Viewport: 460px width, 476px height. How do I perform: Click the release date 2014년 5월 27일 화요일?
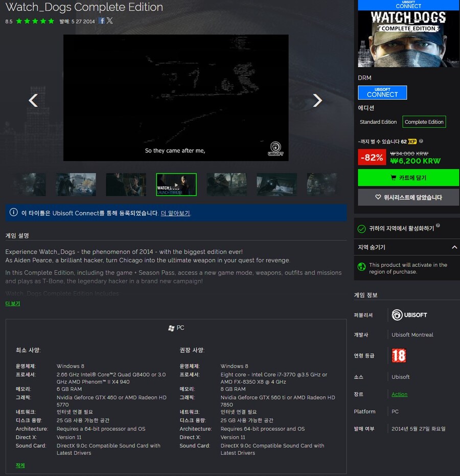[x=419, y=428]
